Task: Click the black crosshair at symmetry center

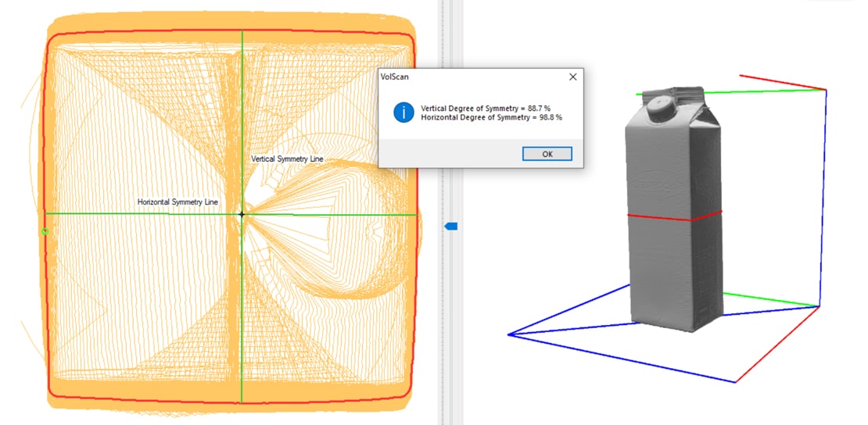Action: (242, 213)
